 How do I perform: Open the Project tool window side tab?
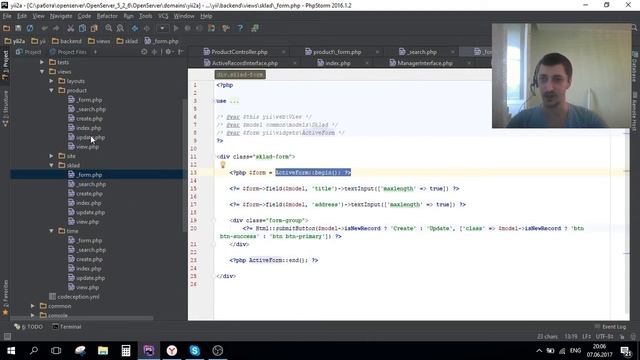(5, 64)
